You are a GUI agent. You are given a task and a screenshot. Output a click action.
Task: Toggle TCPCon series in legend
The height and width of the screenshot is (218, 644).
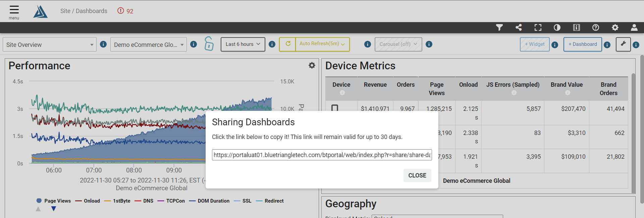(171, 201)
